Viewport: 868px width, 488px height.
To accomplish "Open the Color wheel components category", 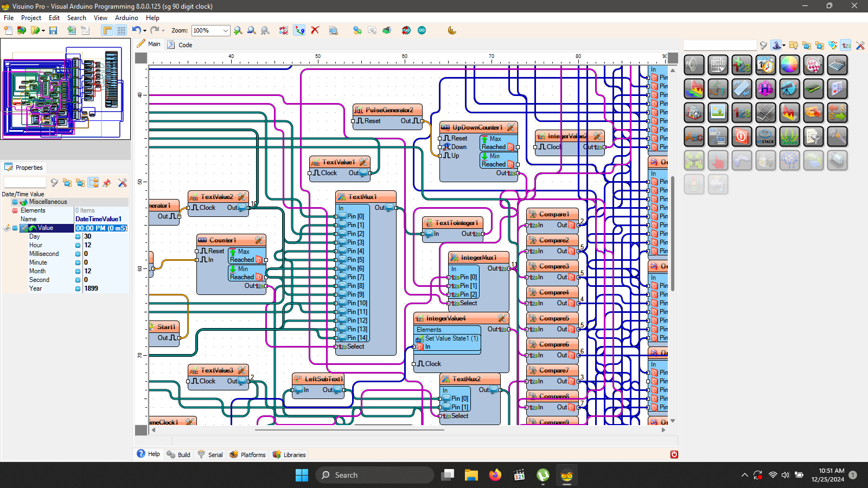I will [789, 65].
